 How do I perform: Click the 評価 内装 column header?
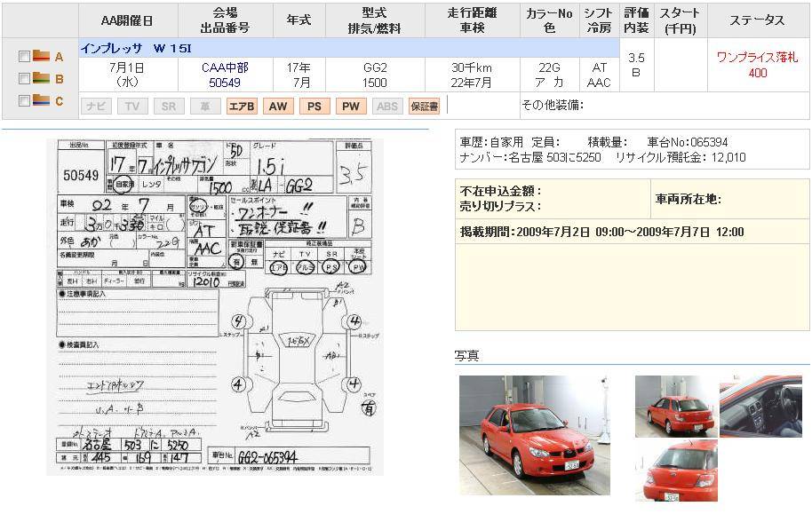click(636, 20)
